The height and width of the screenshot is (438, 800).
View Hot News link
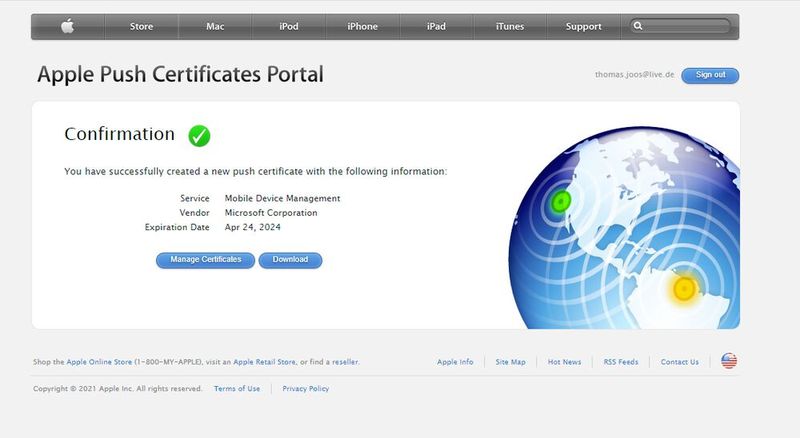(564, 362)
